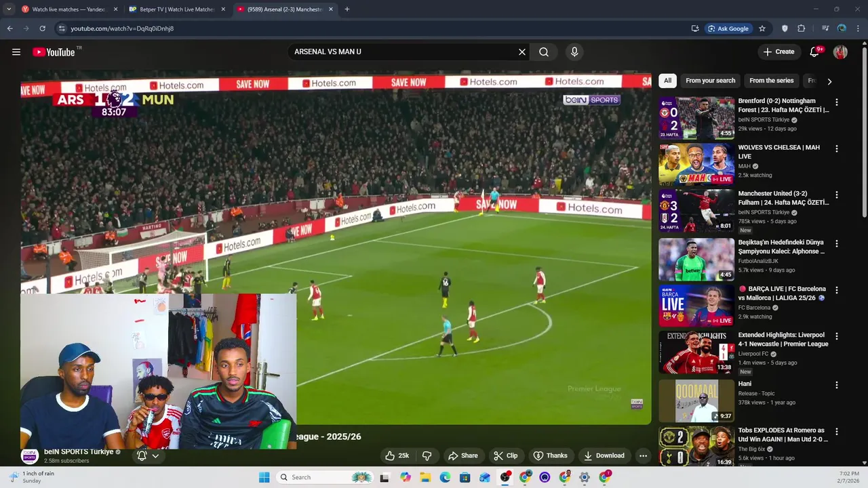The height and width of the screenshot is (488, 868).
Task: Open options for Manchester United Fulham video
Action: 836,195
